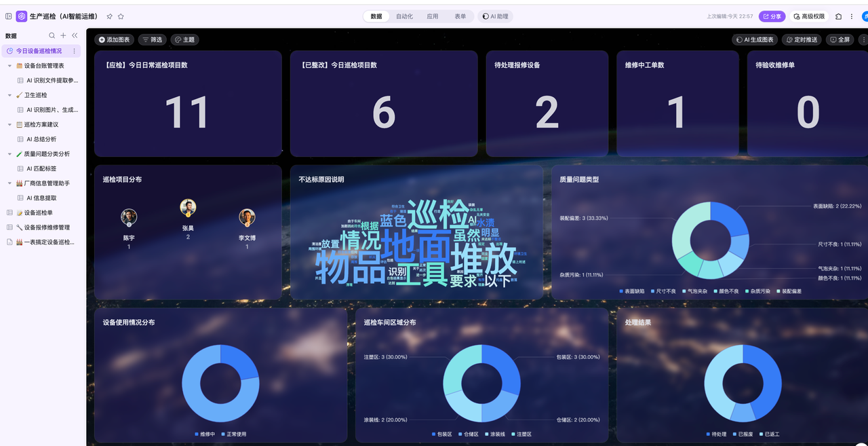Screen dimensions: 868x446
Task: Open the sidebar search magnifier
Action: click(x=52, y=36)
